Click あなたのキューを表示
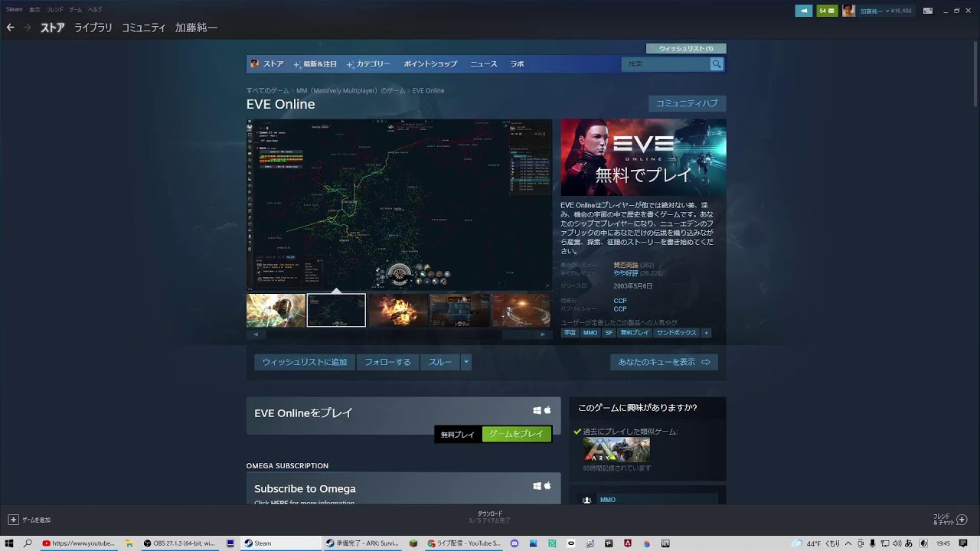Image resolution: width=980 pixels, height=551 pixels. click(664, 362)
